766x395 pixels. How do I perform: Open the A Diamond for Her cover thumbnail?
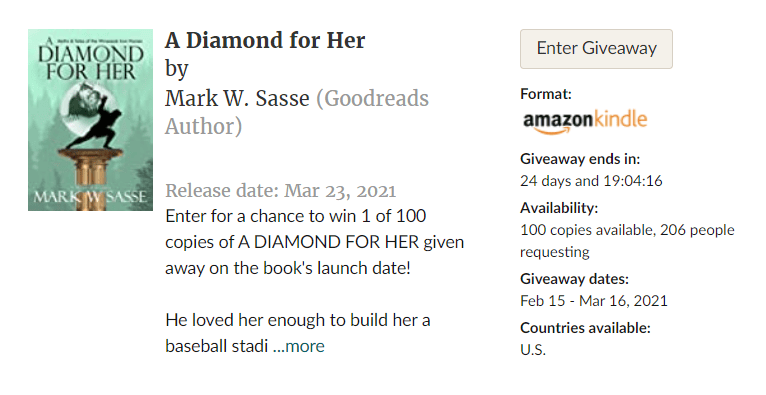(x=90, y=120)
